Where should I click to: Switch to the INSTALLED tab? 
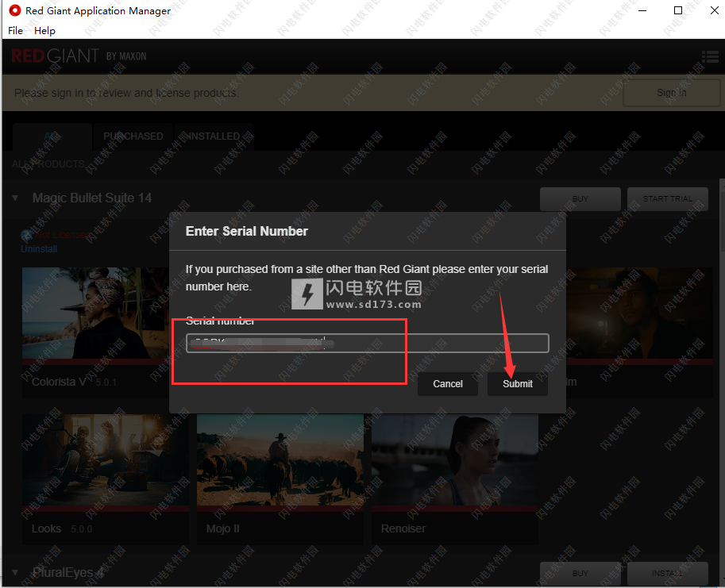pos(214,136)
